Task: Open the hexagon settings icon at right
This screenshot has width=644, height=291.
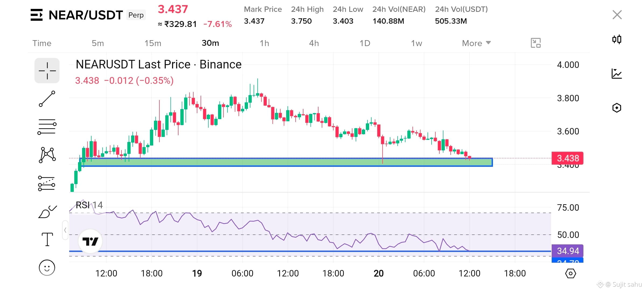Action: point(617,108)
